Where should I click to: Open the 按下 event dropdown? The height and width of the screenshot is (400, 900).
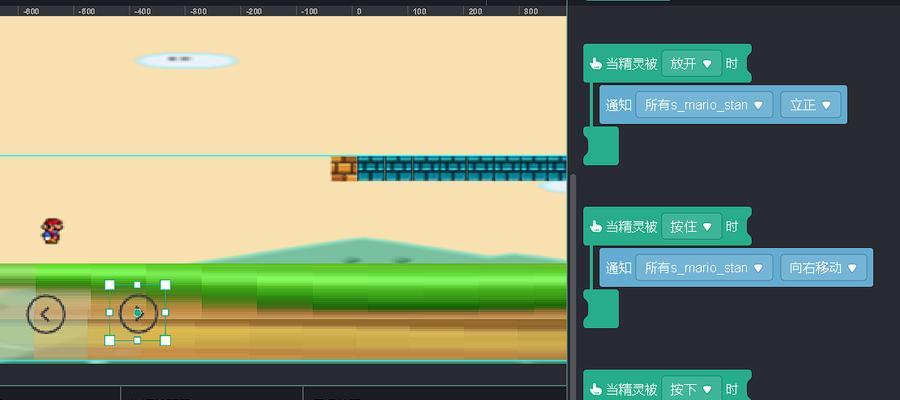pos(691,389)
